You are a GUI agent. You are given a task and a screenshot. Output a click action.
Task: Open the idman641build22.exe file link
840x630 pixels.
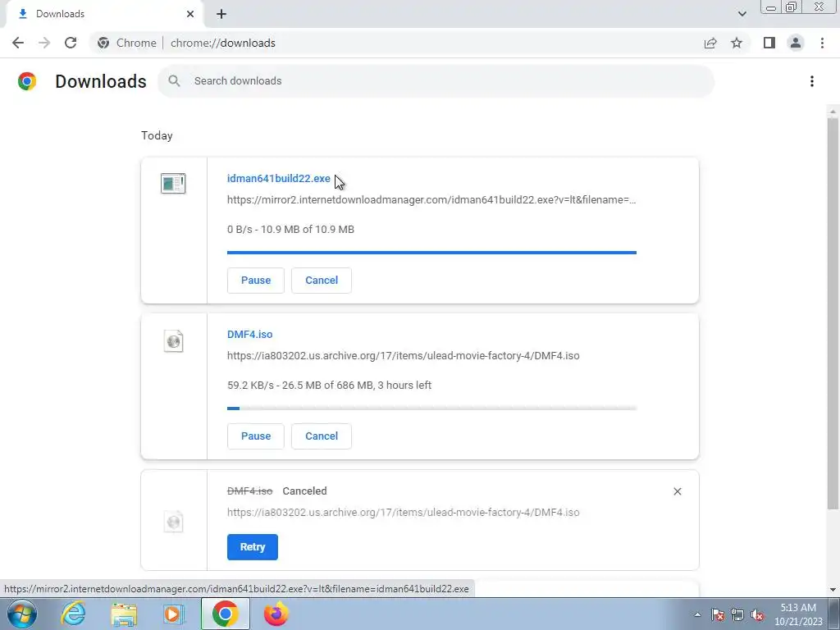(279, 178)
